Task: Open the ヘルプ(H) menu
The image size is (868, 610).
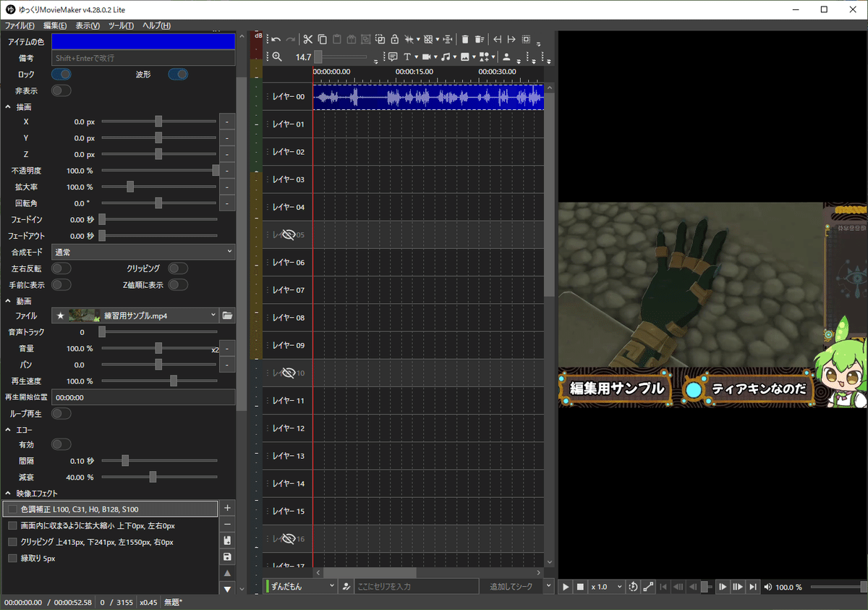Action: click(156, 25)
